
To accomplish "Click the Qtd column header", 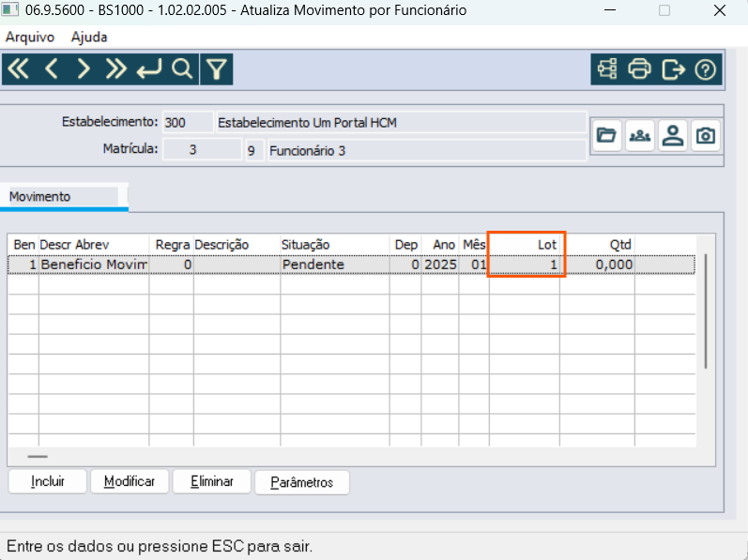I will [x=597, y=245].
